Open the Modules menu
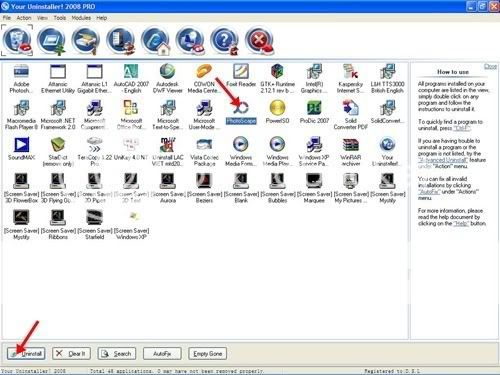 point(81,18)
